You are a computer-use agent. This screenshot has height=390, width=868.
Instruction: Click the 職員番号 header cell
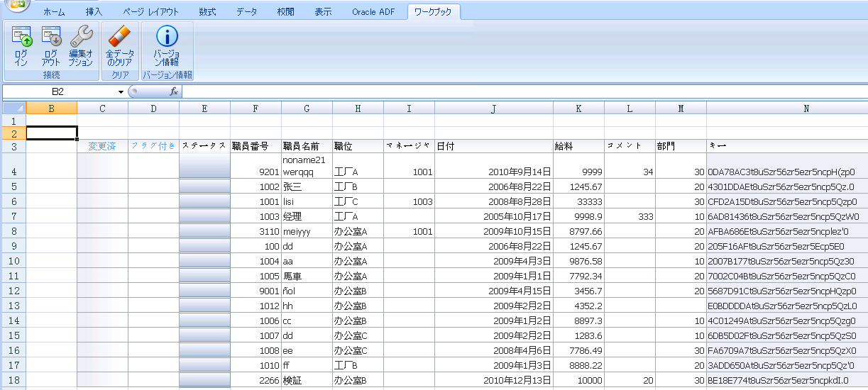[256, 146]
